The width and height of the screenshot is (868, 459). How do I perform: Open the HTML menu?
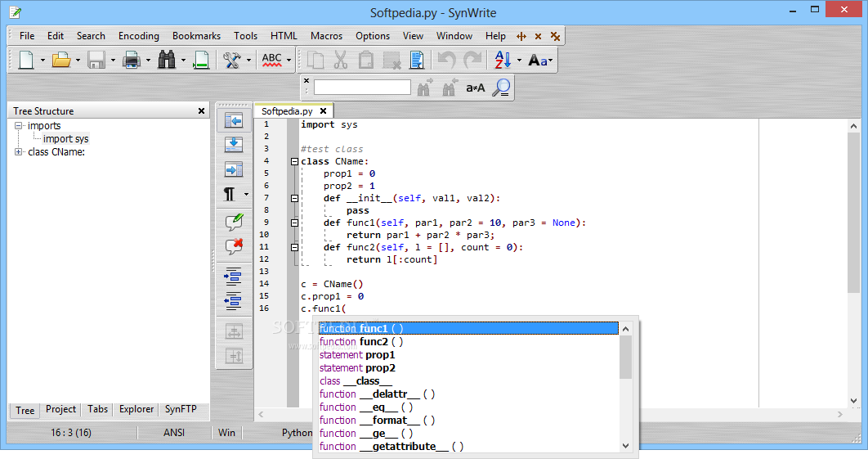pyautogui.click(x=284, y=36)
